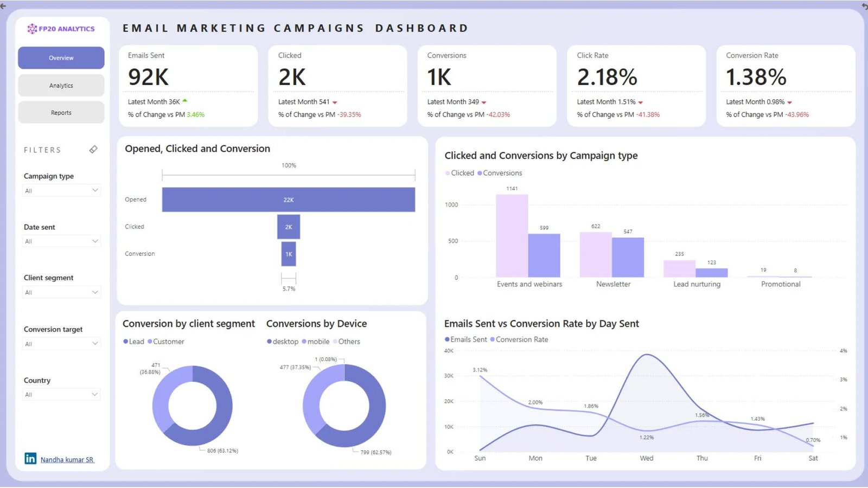Viewport: 868px width, 488px height.
Task: Select the Customer legend item
Action: [x=166, y=342]
